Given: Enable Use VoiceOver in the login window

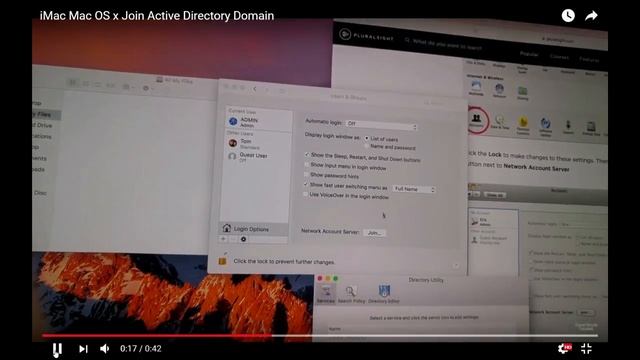Looking at the screenshot, I should tap(305, 195).
